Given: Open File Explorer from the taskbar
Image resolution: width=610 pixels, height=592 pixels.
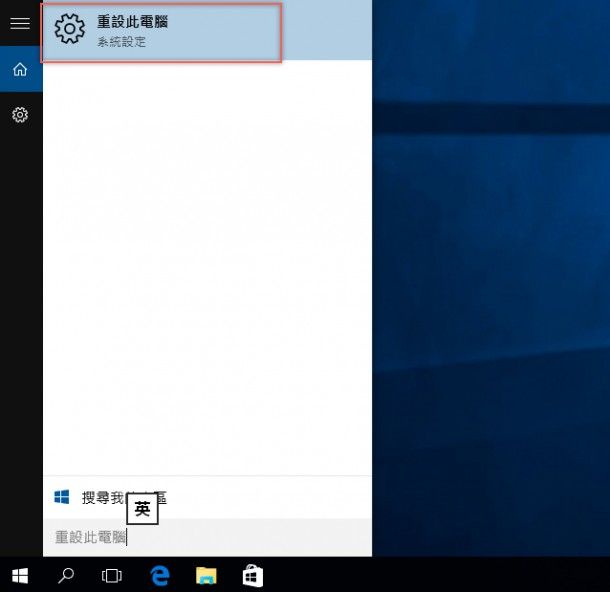Looking at the screenshot, I should click(x=206, y=575).
